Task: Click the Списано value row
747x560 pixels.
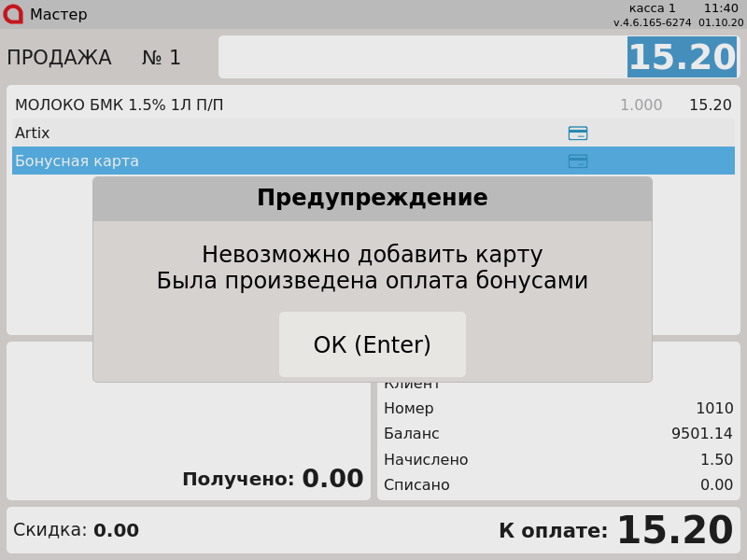Action: pos(557,485)
